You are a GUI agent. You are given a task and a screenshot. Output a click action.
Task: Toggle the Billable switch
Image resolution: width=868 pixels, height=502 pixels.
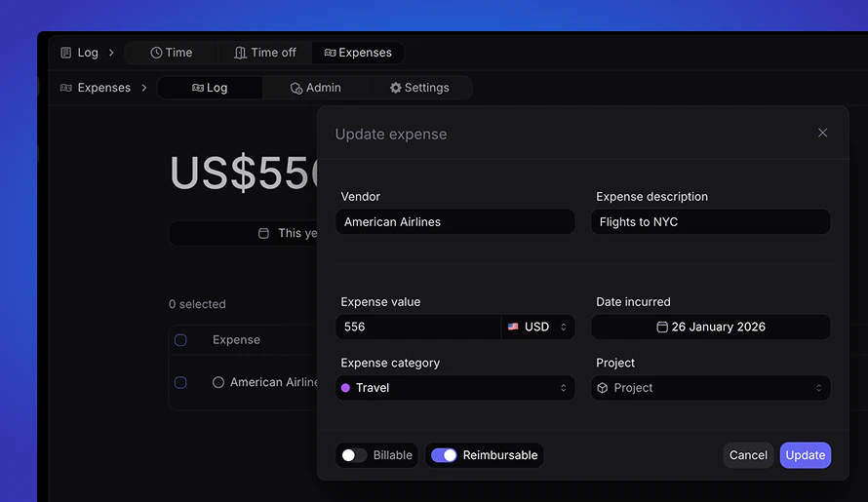point(354,455)
